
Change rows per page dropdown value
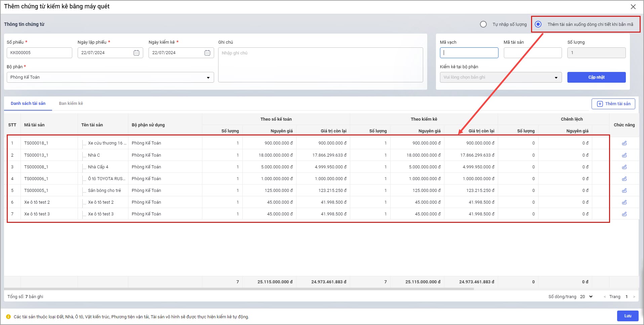[587, 296]
